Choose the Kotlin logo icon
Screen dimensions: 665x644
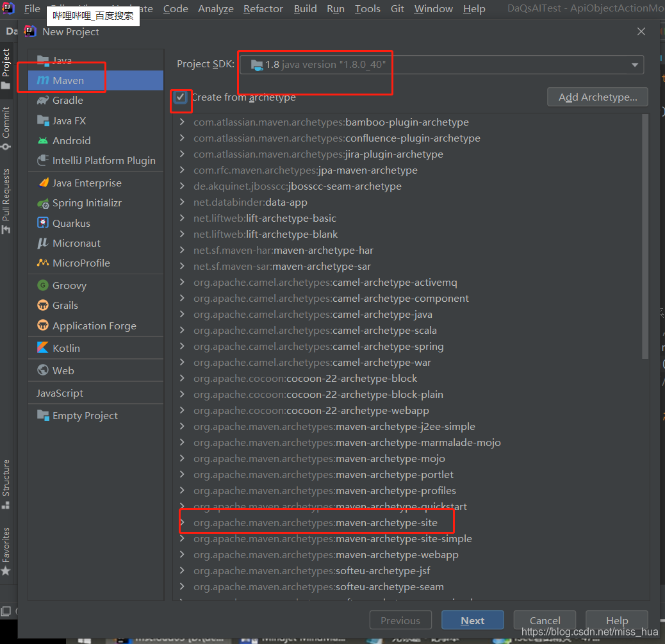pos(43,348)
